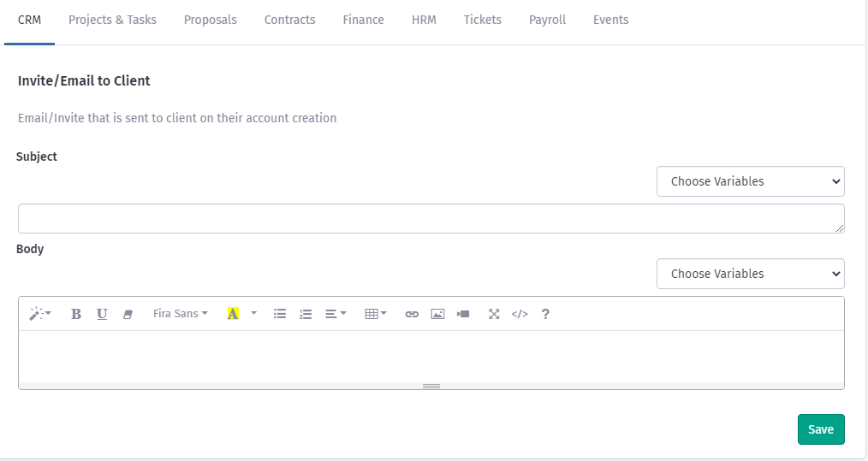This screenshot has height=461, width=868.
Task: Apply the yellow highlight text color
Action: pyautogui.click(x=233, y=314)
